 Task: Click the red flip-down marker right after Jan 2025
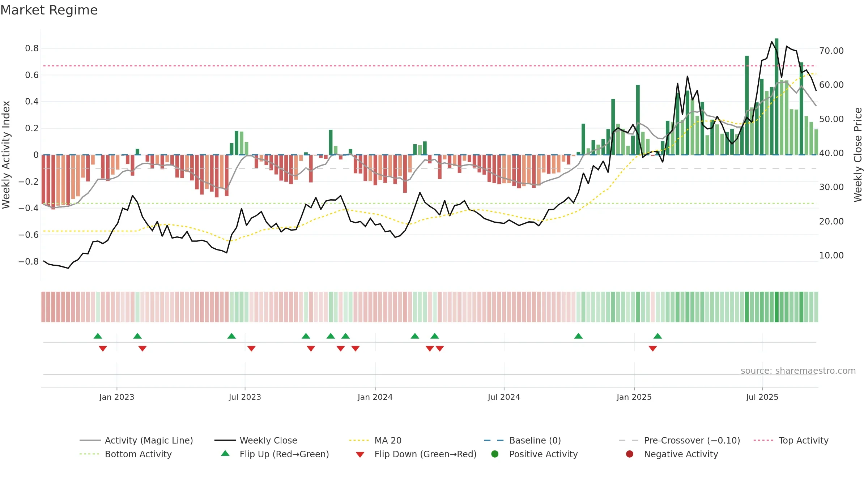click(x=652, y=348)
